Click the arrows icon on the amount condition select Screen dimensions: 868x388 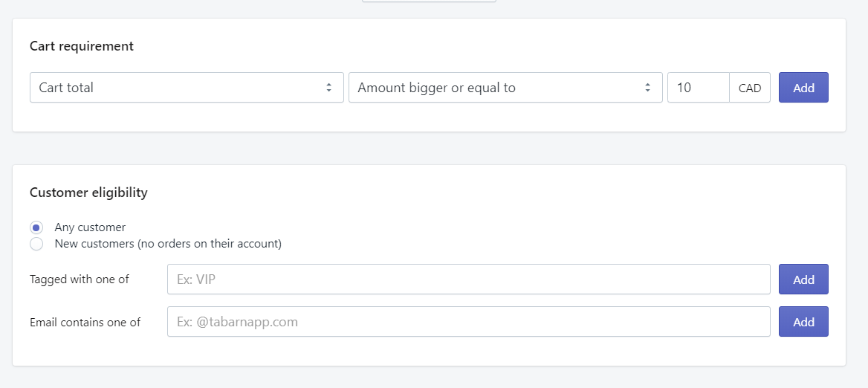(647, 88)
